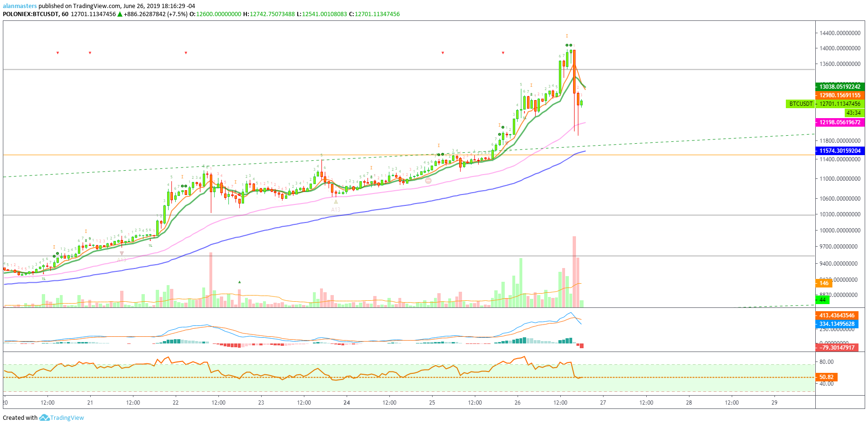The image size is (868, 426).
Task: Select the magenta 12198.05619672 price label
Action: click(840, 122)
